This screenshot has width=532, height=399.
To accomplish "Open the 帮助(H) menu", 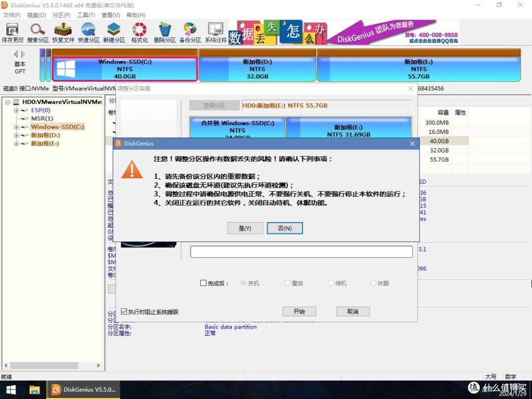I will pyautogui.click(x=136, y=15).
